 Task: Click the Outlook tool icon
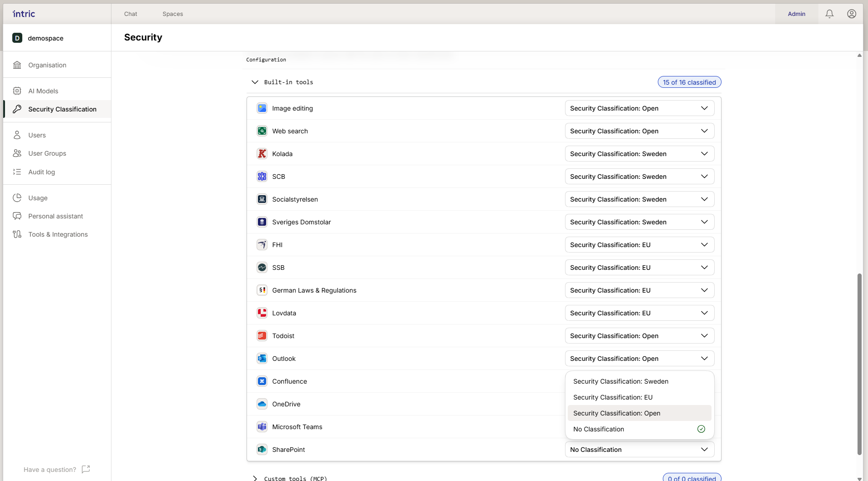[262, 359]
